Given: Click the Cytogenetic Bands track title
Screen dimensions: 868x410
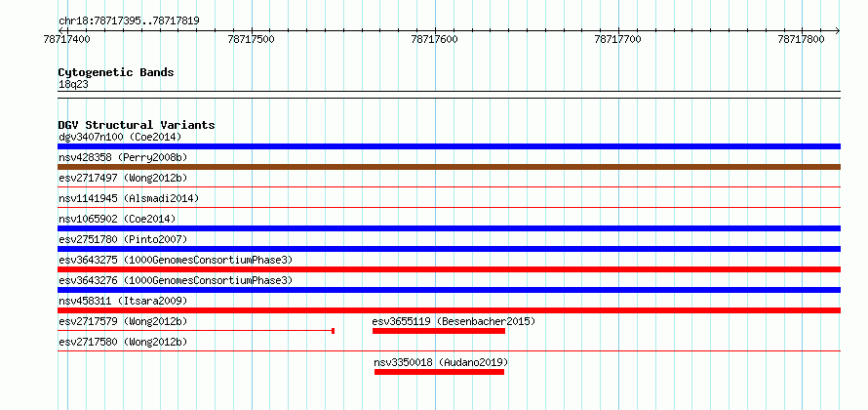Looking at the screenshot, I should coord(116,72).
